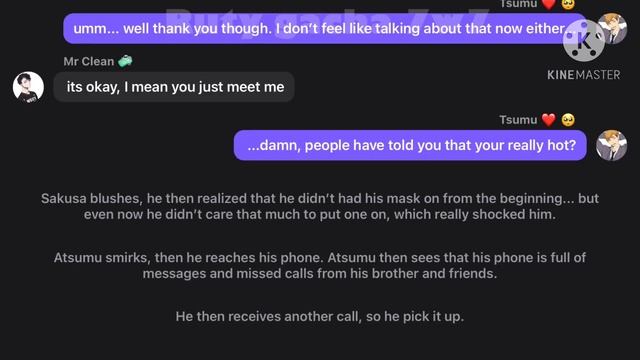Click the KineMaster watermark logo icon
This screenshot has height=360, width=640.
pyautogui.click(x=584, y=40)
